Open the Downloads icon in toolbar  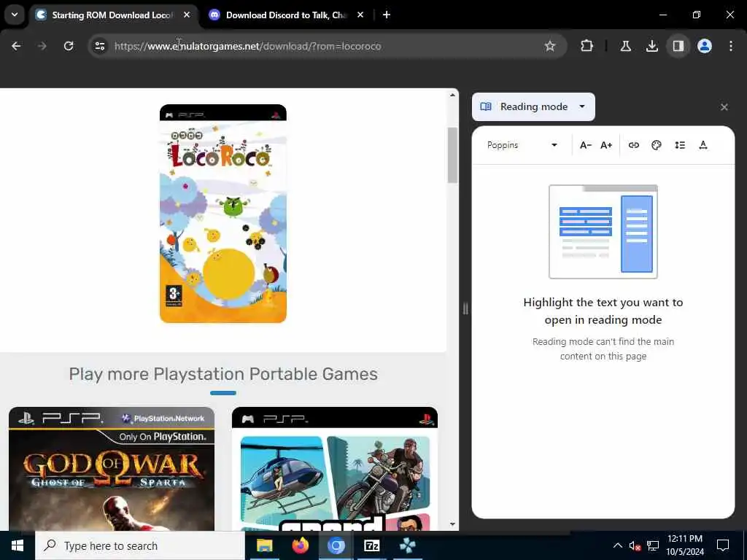(x=651, y=46)
